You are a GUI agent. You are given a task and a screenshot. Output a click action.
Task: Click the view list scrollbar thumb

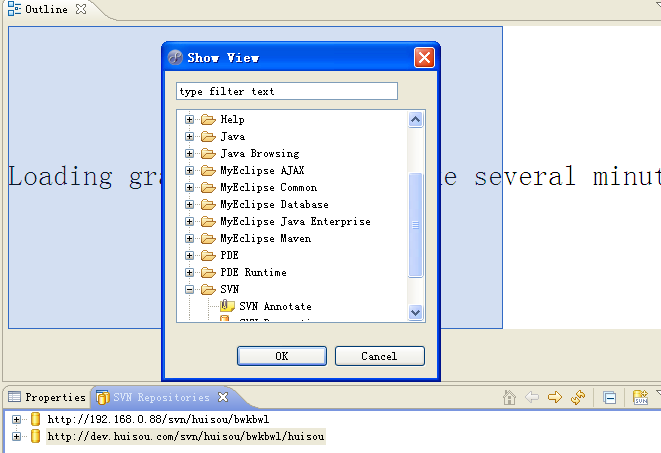coord(415,225)
